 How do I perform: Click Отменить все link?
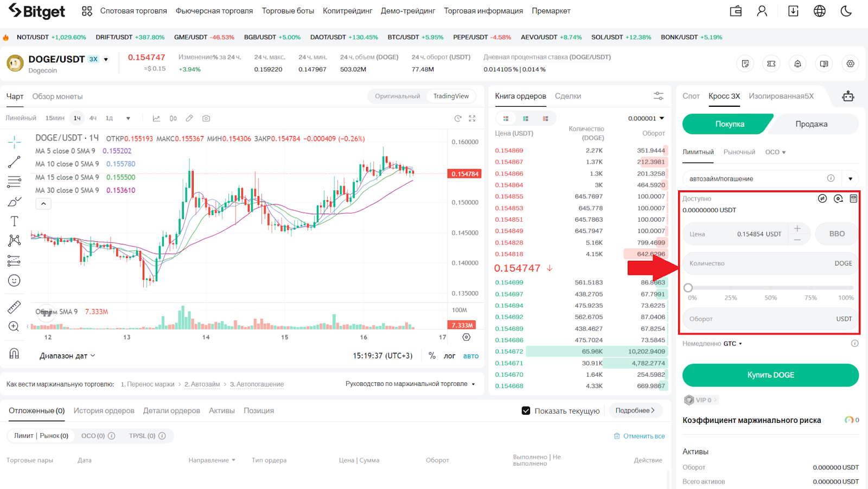tap(639, 436)
